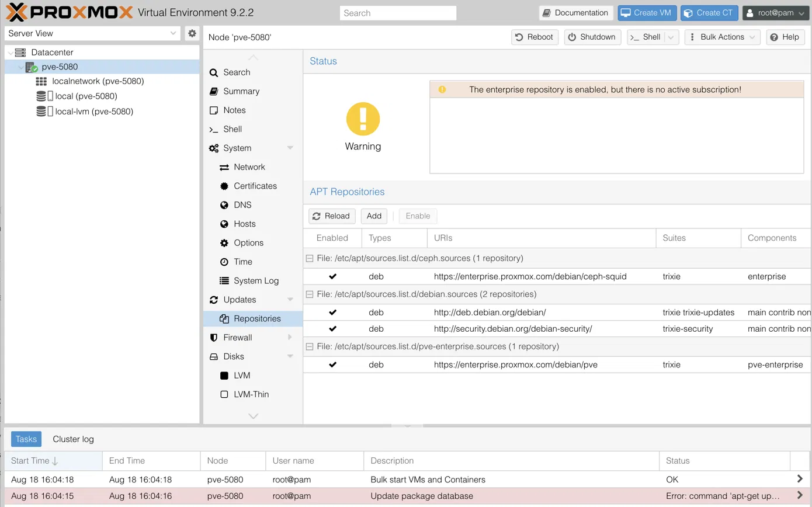Open Documentation button
The image size is (812, 507).
[575, 13]
